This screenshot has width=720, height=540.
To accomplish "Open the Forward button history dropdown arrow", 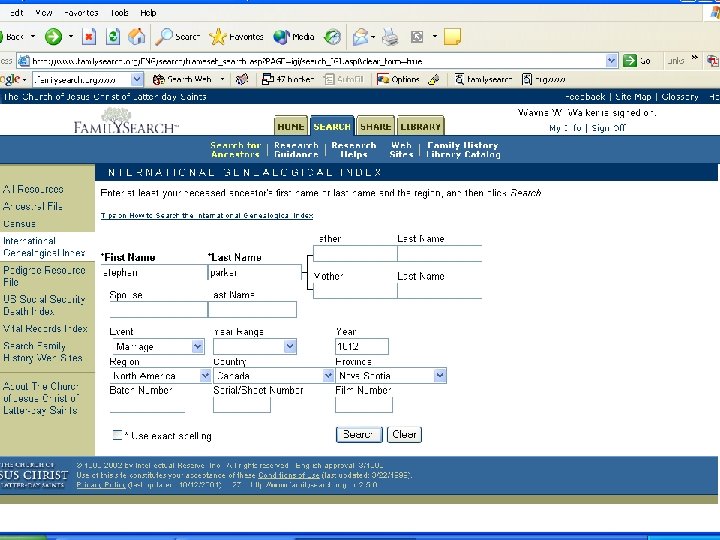I will [71, 36].
